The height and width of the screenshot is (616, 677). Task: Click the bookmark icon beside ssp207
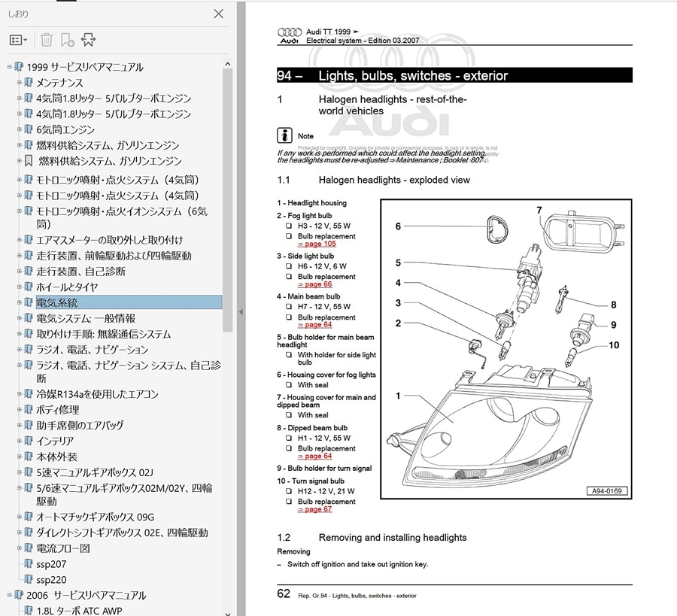pos(29,564)
